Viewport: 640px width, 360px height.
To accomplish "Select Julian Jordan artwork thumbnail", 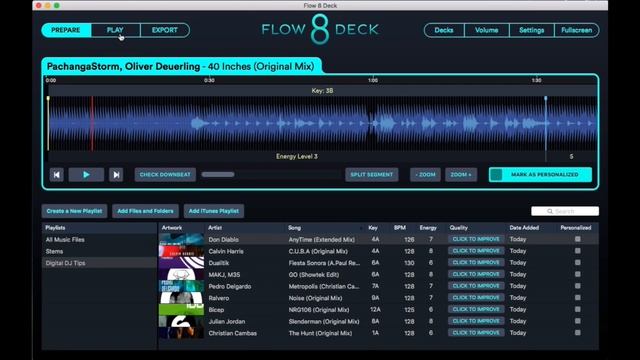I will coord(181,321).
